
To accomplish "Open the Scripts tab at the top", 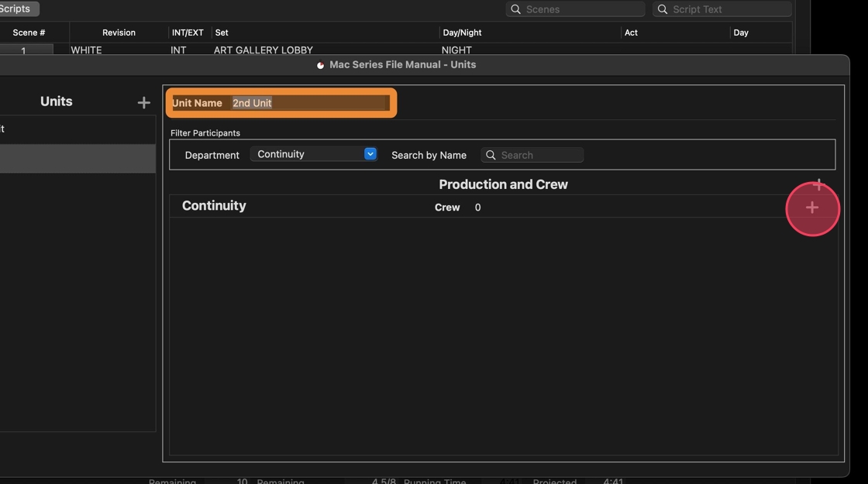I will 18,9.
